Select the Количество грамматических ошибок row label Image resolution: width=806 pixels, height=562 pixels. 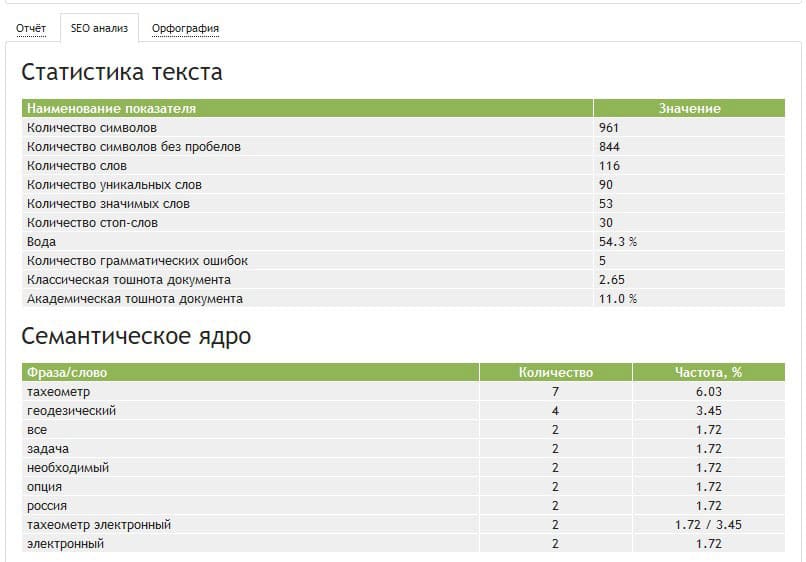pyautogui.click(x=138, y=261)
